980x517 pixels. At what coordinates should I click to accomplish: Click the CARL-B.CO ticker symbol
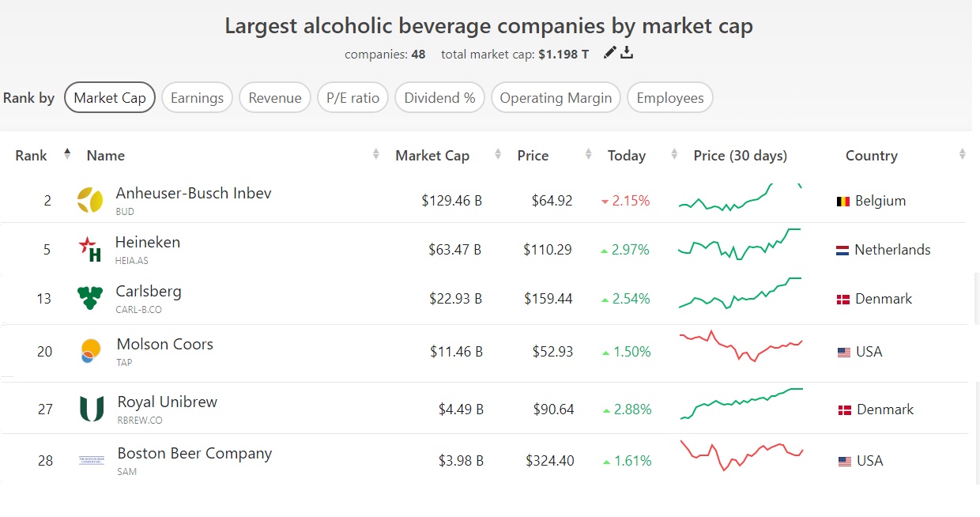click(x=138, y=310)
